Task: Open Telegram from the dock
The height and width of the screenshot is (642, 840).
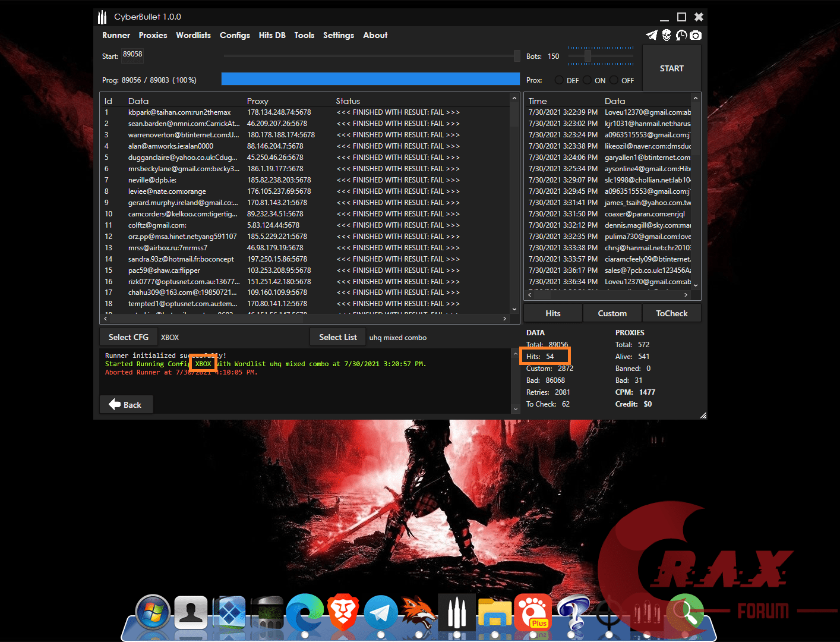Action: [381, 612]
